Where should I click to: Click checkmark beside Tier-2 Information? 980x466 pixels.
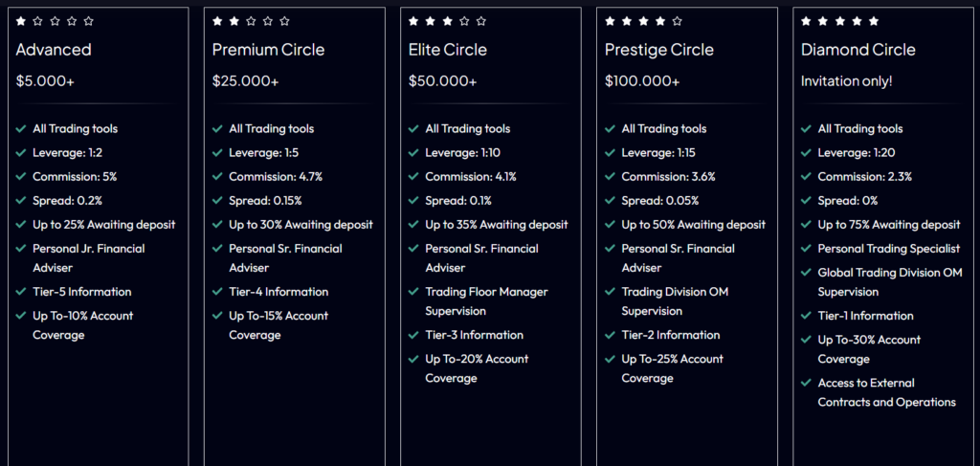(x=610, y=335)
